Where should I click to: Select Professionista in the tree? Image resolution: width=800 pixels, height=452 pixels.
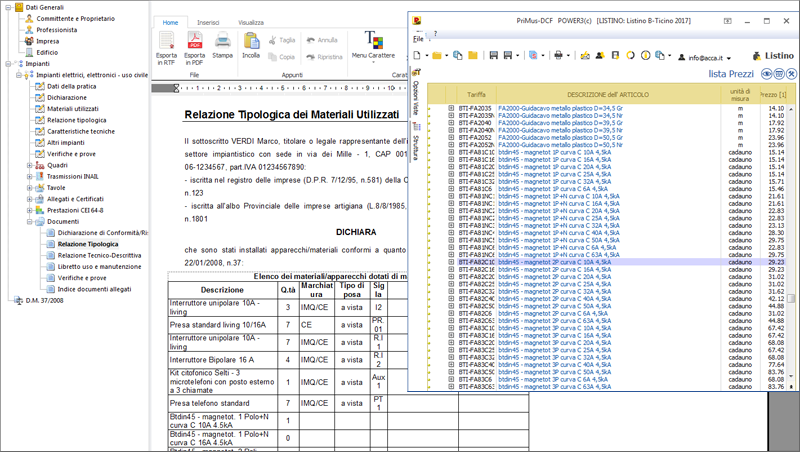pyautogui.click(x=57, y=30)
